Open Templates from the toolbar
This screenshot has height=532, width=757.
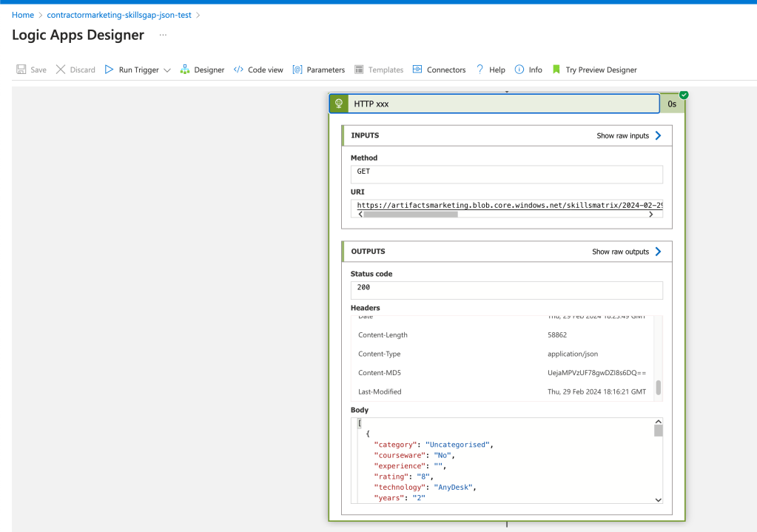tap(386, 70)
